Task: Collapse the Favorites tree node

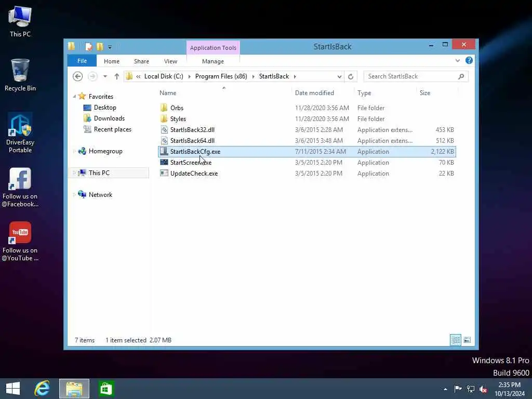Action: coord(74,97)
